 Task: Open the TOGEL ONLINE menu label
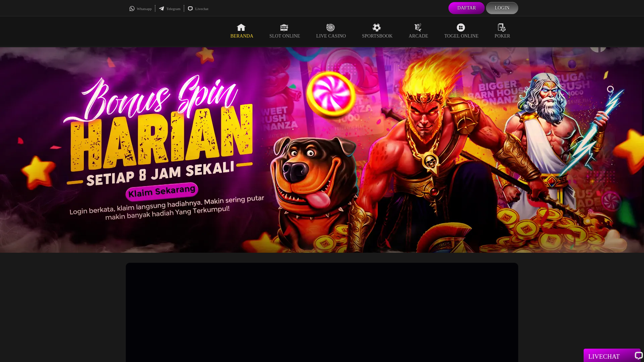click(x=461, y=36)
